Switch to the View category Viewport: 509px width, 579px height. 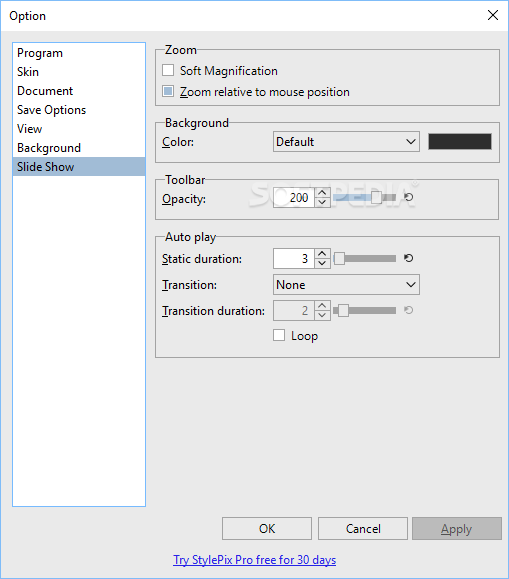[x=79, y=129]
